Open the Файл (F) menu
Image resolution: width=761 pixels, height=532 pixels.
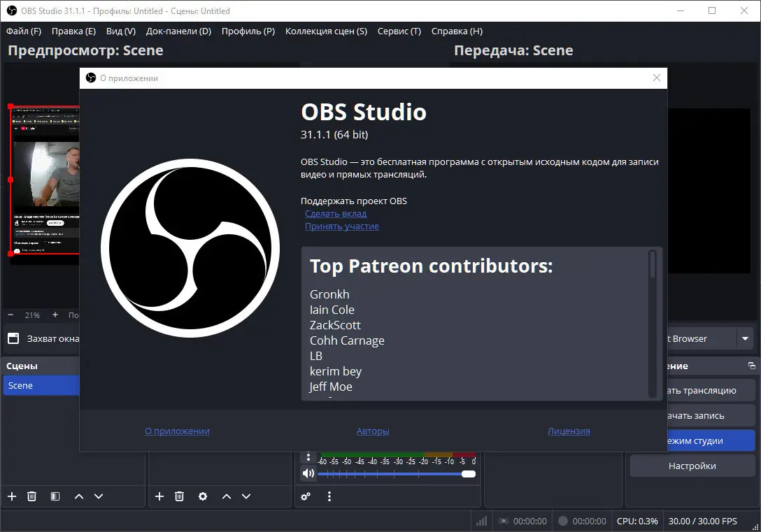[23, 31]
